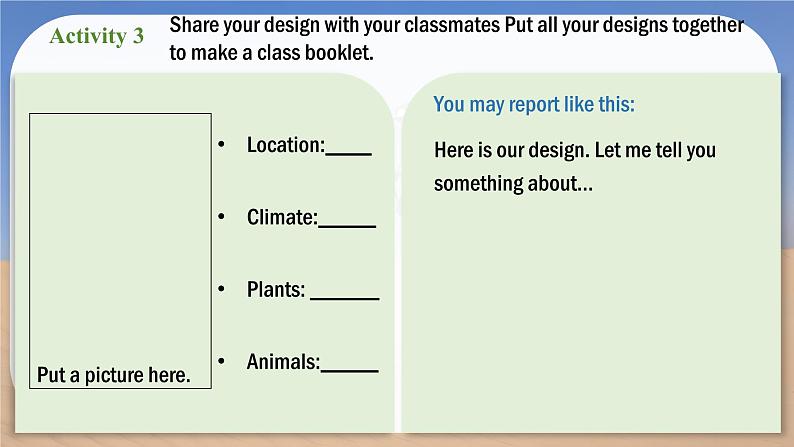Click the Plants label
Image resolution: width=794 pixels, height=447 pixels.
[276, 290]
